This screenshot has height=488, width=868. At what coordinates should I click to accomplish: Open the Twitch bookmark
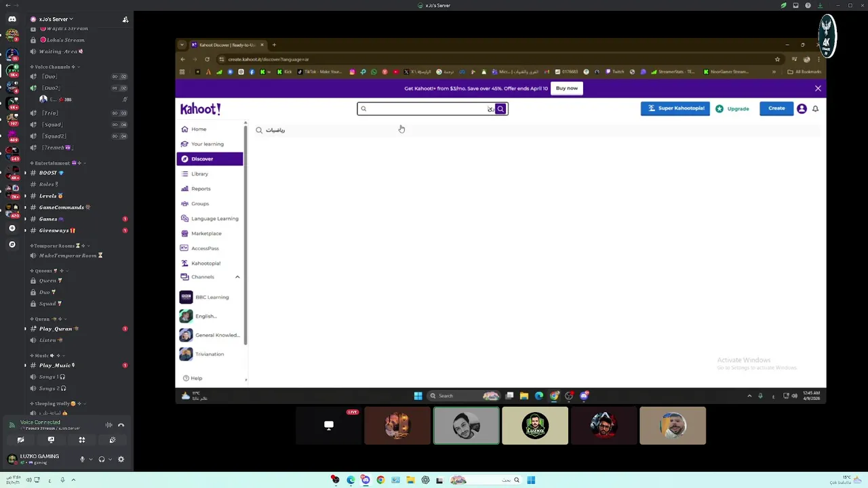(x=614, y=72)
